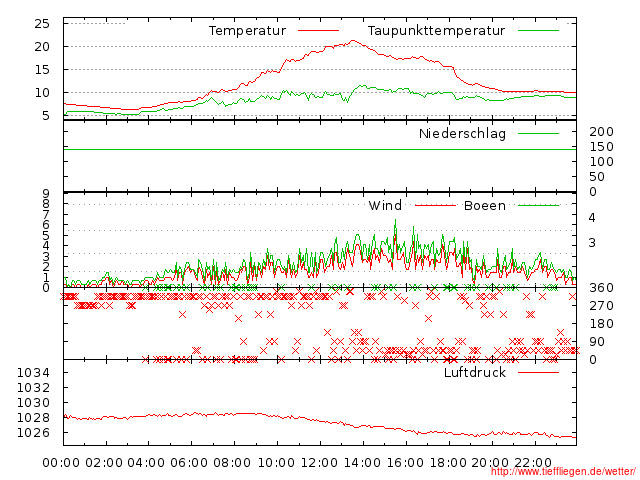Click the red line sample beside Luftdruck
The width and height of the screenshot is (640, 480).
click(538, 372)
